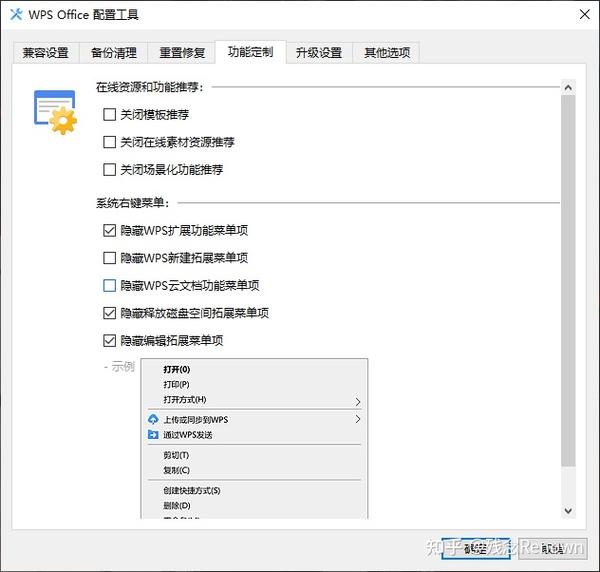
Task: Click the 系统右键菜单 section heading
Action: pos(133,203)
